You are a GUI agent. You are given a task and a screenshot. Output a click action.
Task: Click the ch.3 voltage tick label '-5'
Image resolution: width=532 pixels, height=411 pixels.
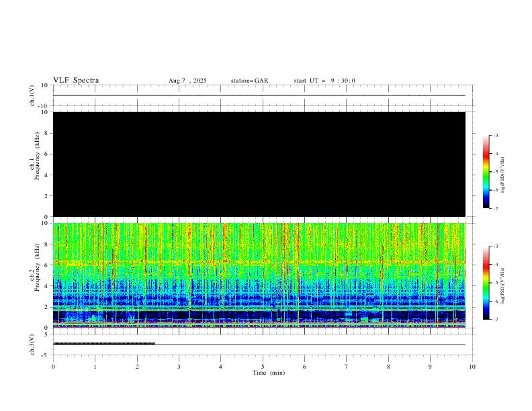click(x=46, y=355)
